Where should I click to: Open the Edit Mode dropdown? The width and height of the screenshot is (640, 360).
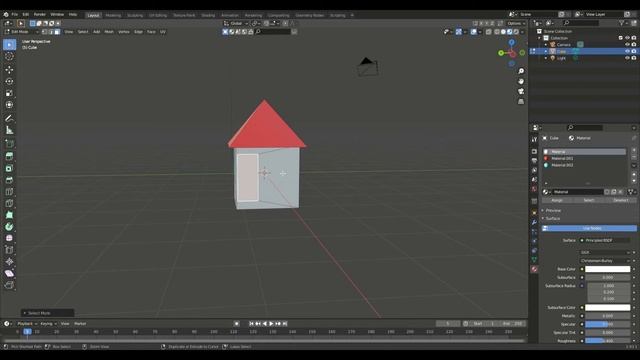pyautogui.click(x=22, y=31)
